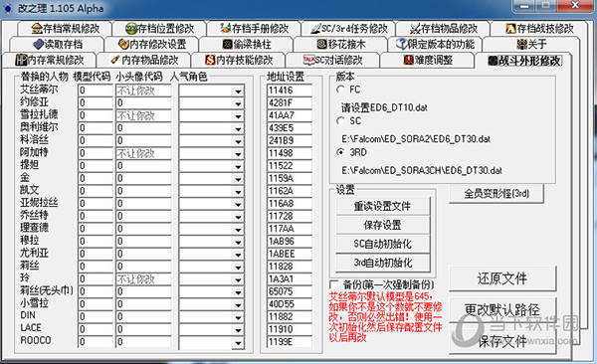Click the character name 莉丝(无头巾)
Viewport: 597px width, 364px height.
click(47, 290)
